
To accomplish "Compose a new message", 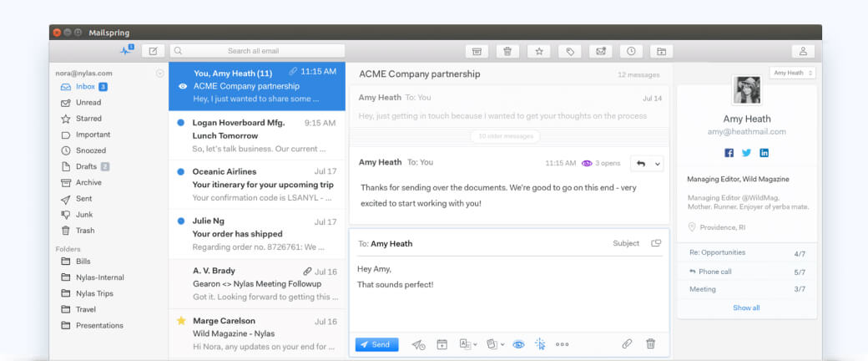I will (154, 51).
